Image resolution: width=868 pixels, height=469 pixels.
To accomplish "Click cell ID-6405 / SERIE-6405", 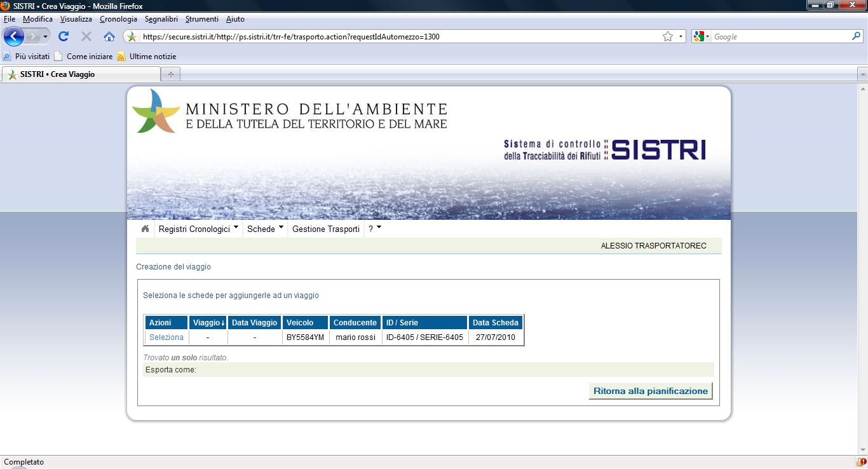I will (x=425, y=337).
